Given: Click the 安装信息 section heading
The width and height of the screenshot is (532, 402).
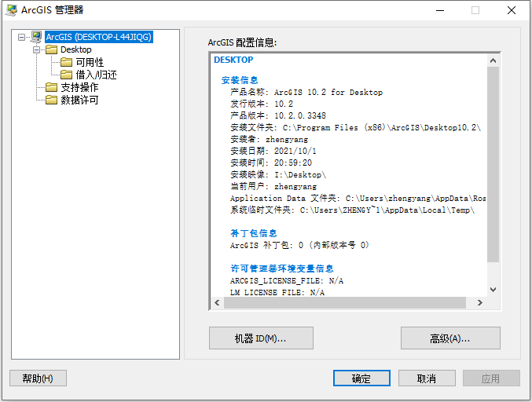Looking at the screenshot, I should pyautogui.click(x=240, y=80).
